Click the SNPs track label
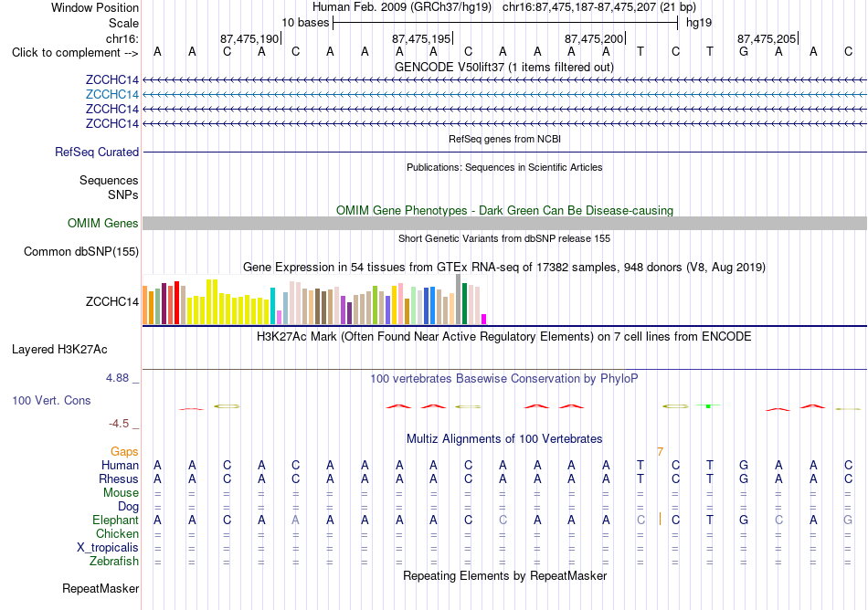This screenshot has height=610, width=868. tap(123, 195)
